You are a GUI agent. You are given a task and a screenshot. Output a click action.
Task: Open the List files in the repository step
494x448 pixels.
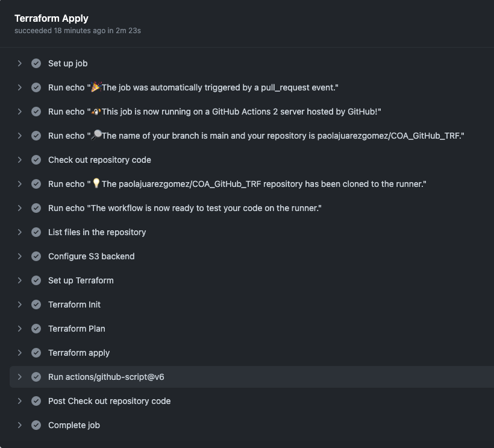(97, 232)
